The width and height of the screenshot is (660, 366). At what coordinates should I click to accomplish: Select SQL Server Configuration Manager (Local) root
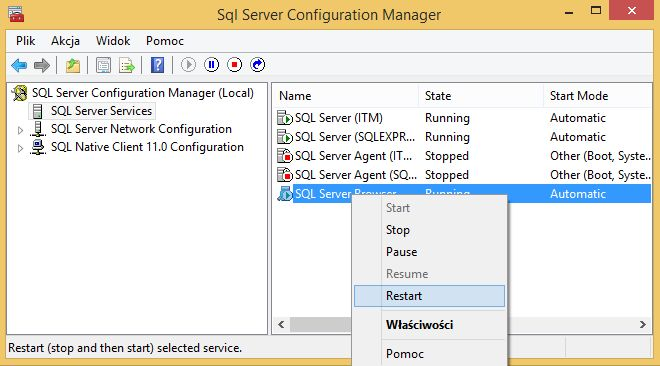coord(143,93)
